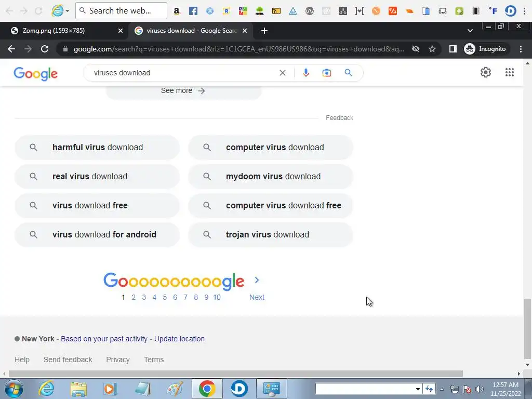Open a new Chrome tab
Image resolution: width=532 pixels, height=399 pixels.
click(264, 31)
